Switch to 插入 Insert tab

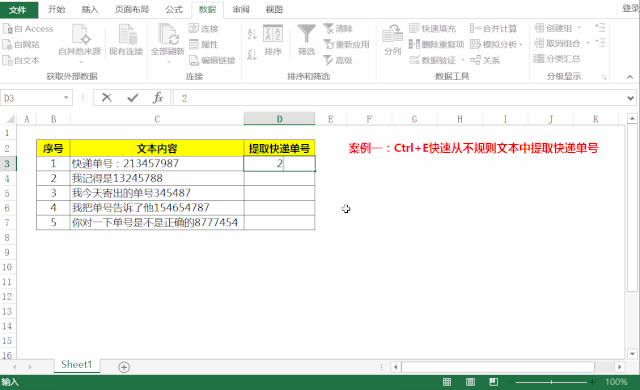[x=90, y=9]
